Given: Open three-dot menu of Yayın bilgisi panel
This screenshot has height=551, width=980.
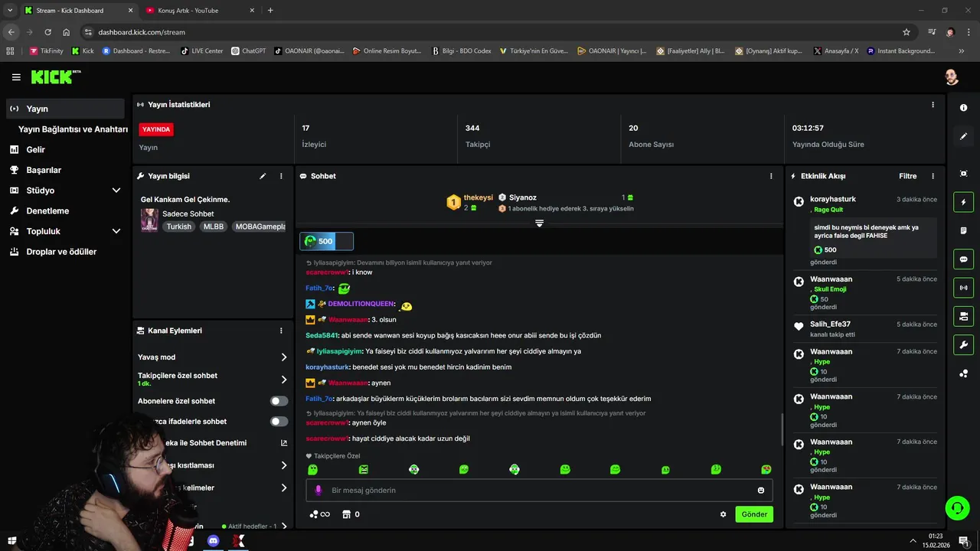Looking at the screenshot, I should point(281,176).
